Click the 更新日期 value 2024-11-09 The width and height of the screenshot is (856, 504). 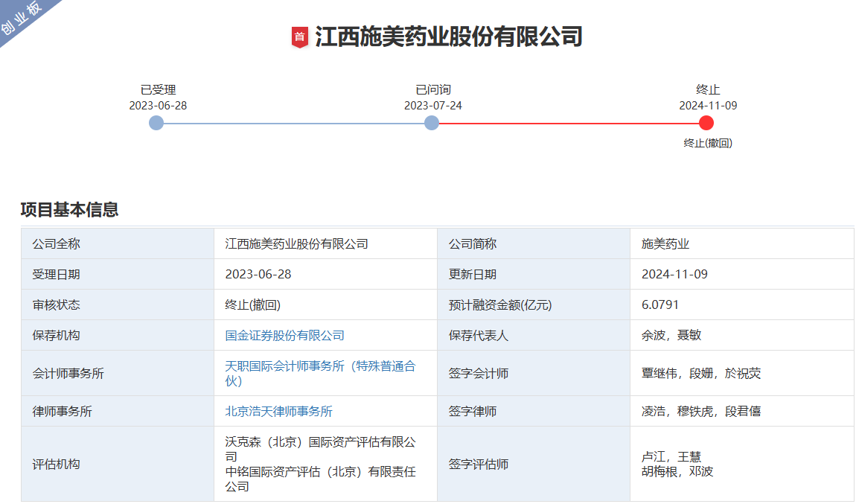coord(674,275)
